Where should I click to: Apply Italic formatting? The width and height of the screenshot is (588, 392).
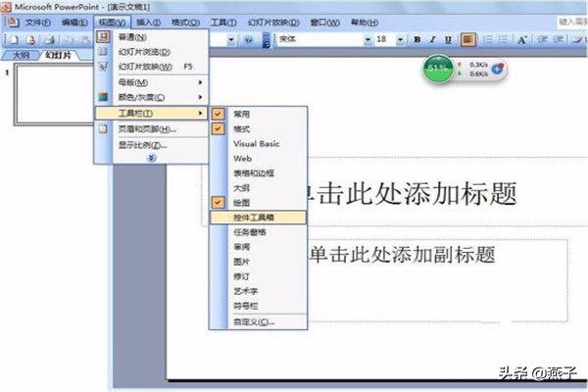point(432,39)
